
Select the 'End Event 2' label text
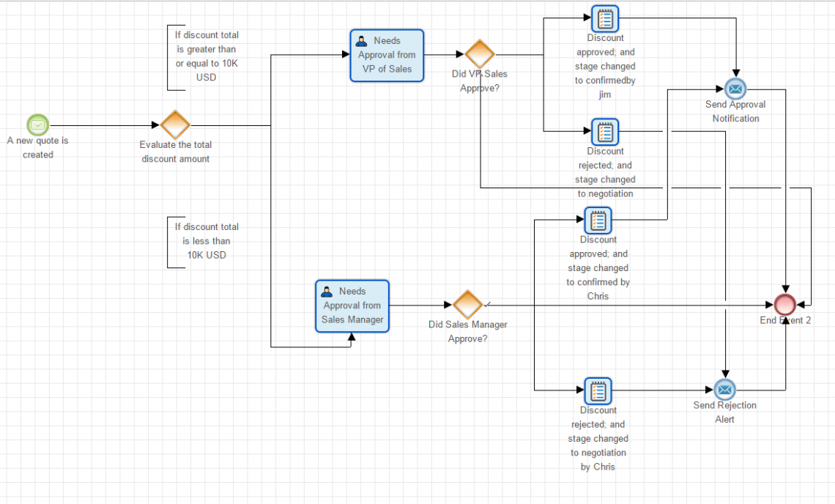click(x=784, y=320)
